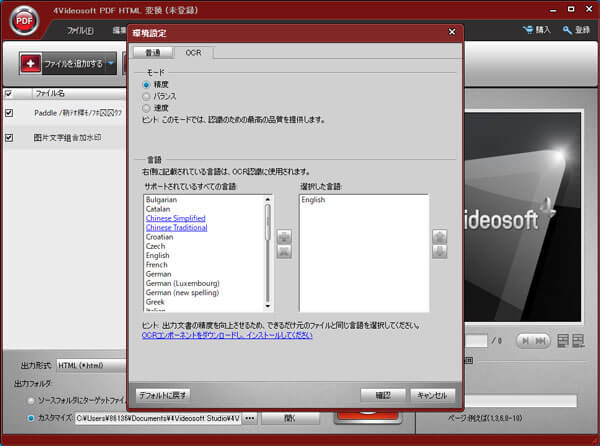This screenshot has height=446, width=600.
Task: Open the ファイル(F) menu
Action: tap(80, 31)
